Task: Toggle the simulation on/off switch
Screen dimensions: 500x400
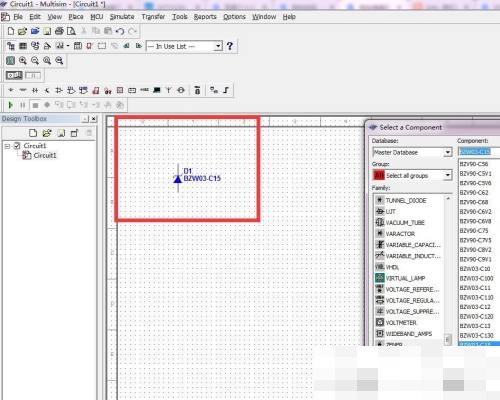Action: coord(14,76)
